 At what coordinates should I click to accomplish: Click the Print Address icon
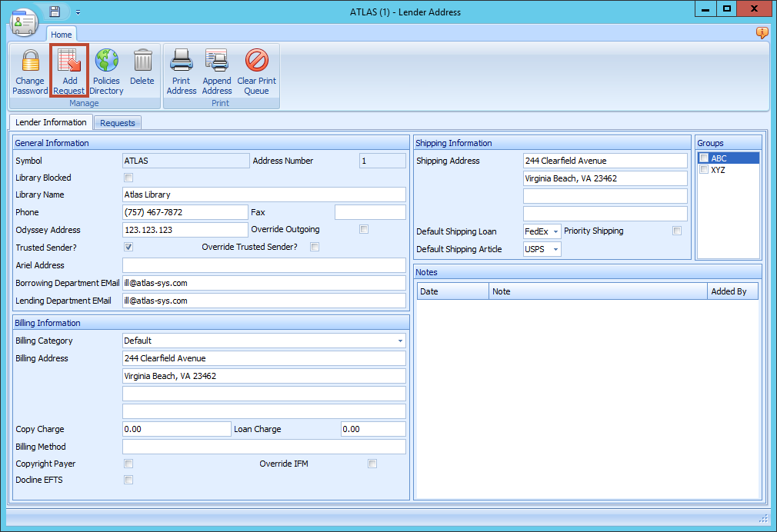tap(182, 62)
